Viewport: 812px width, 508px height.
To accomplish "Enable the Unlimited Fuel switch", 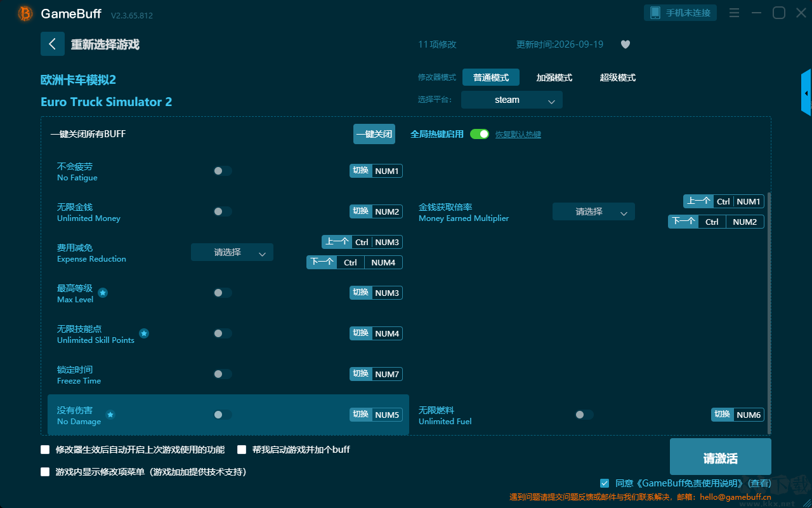I will (584, 415).
